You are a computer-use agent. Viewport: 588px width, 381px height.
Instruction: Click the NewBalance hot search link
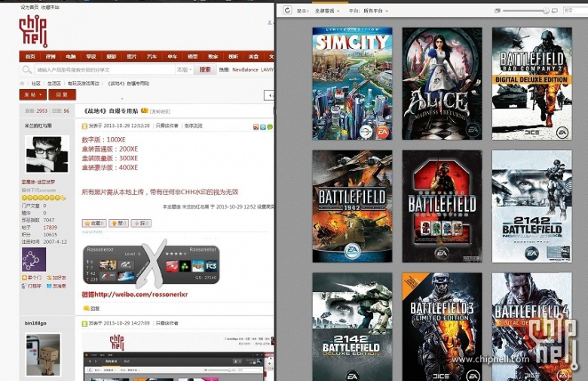(245, 70)
